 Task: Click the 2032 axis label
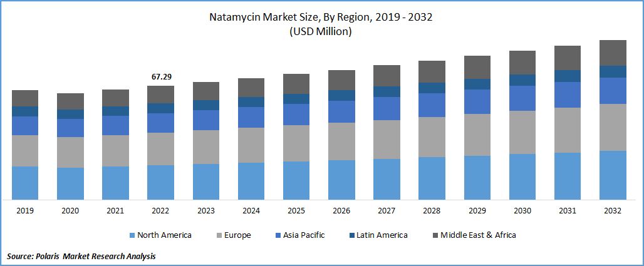click(613, 210)
